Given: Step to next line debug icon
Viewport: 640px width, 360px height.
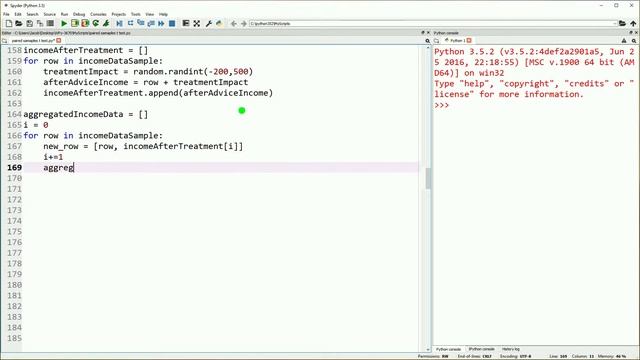Looking at the screenshot, I should (130, 24).
